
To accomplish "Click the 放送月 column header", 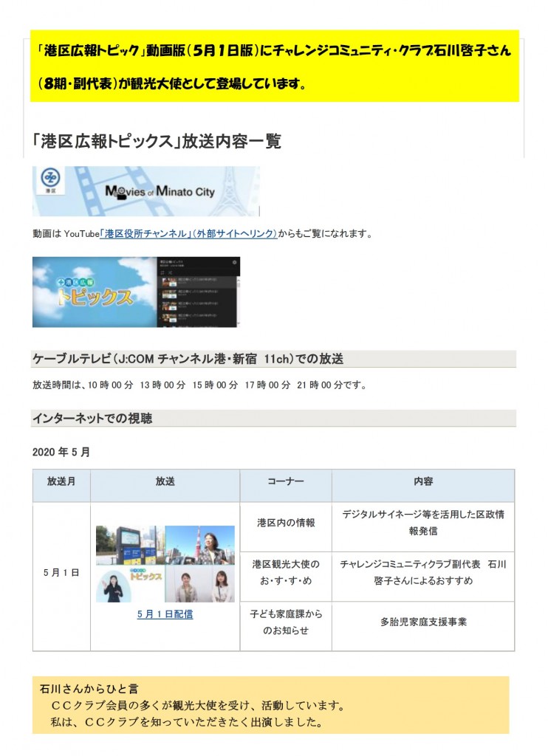I will click(61, 481).
